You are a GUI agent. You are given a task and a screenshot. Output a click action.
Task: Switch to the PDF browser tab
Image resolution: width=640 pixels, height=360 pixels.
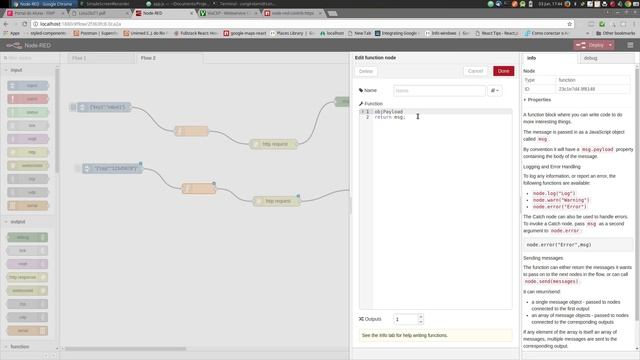pyautogui.click(x=100, y=13)
